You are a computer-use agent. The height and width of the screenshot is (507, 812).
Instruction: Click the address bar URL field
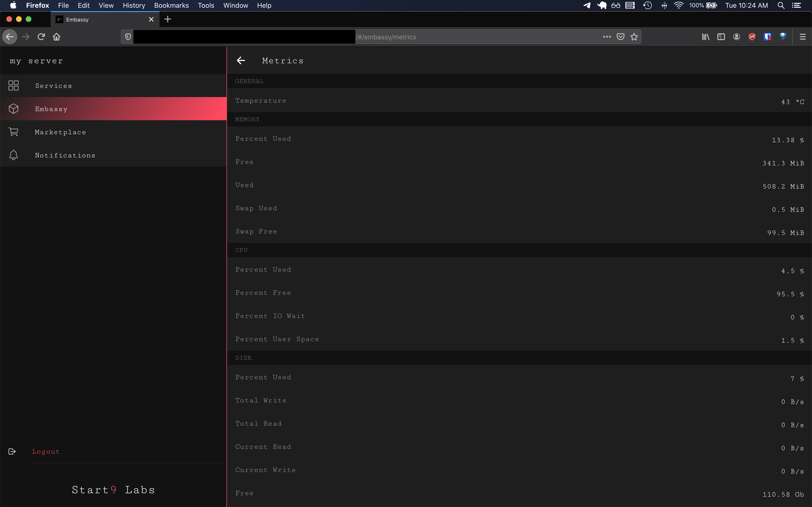[470, 37]
